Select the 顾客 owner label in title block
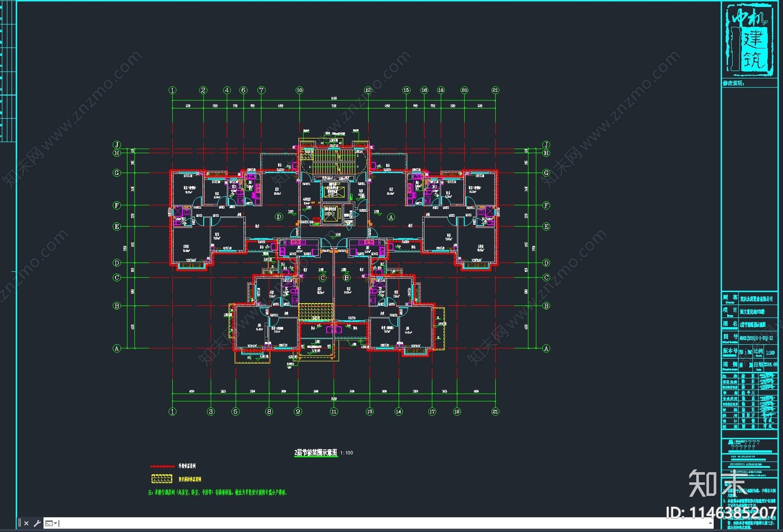This screenshot has width=783, height=532. tap(730, 298)
